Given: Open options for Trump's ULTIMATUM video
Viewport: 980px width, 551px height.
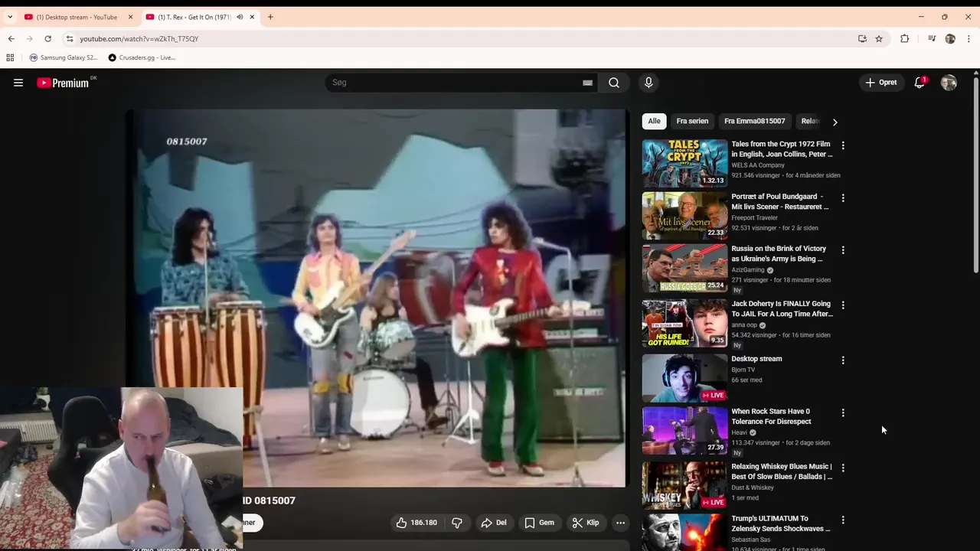Looking at the screenshot, I should click(843, 520).
